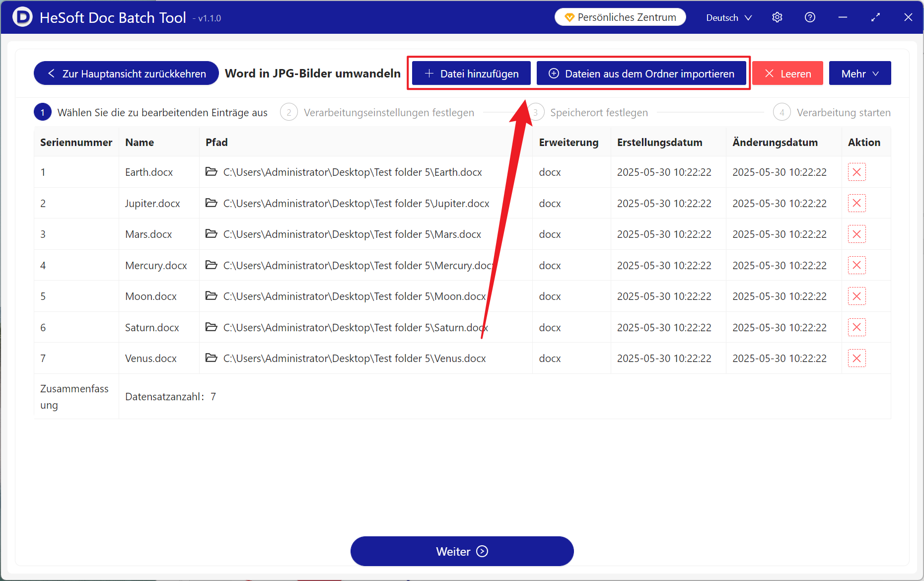
Task: Go back via Zur Hauptansicht zurückkehren
Action: [x=126, y=73]
